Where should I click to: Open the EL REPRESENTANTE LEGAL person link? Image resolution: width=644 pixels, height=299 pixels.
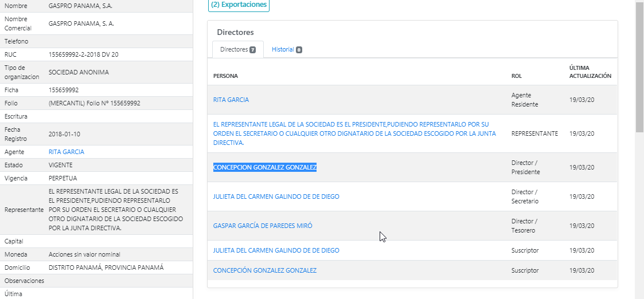(x=354, y=133)
